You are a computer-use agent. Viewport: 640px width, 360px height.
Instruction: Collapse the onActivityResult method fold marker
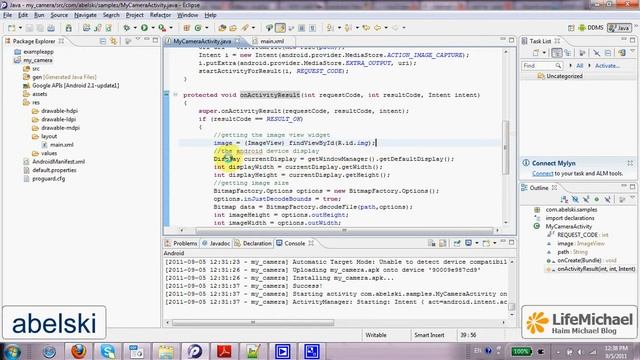coord(176,95)
